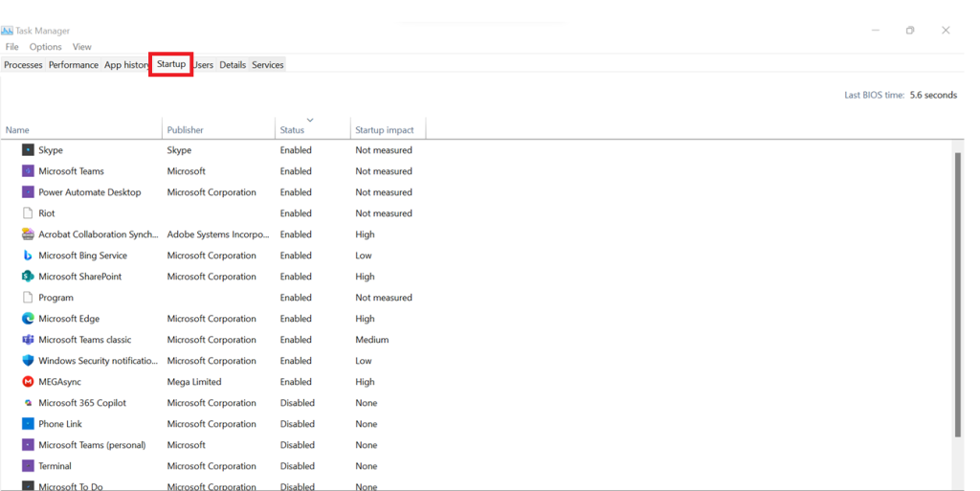Select the Microsoft SharePoint name
This screenshot has width=980, height=491.
[80, 277]
